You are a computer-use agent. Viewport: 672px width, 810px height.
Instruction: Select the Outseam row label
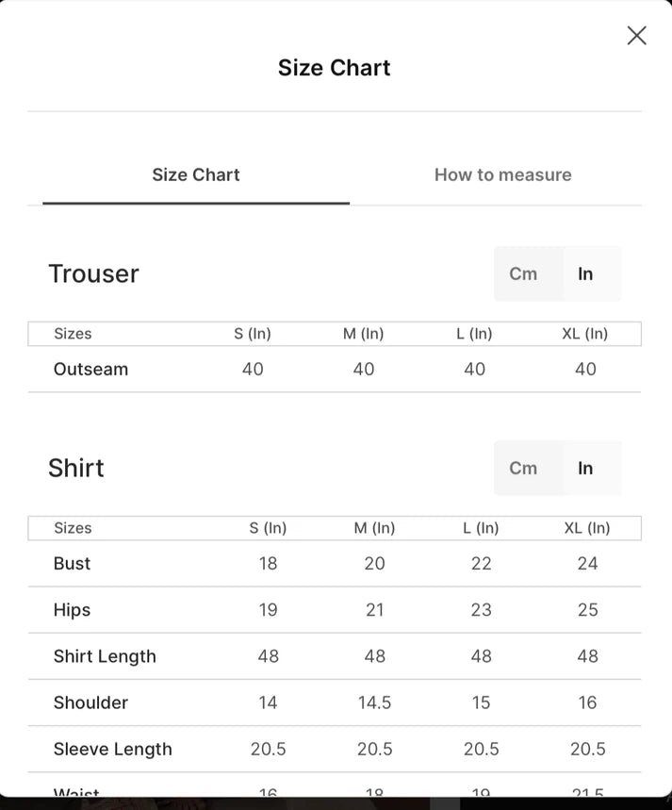pos(90,369)
